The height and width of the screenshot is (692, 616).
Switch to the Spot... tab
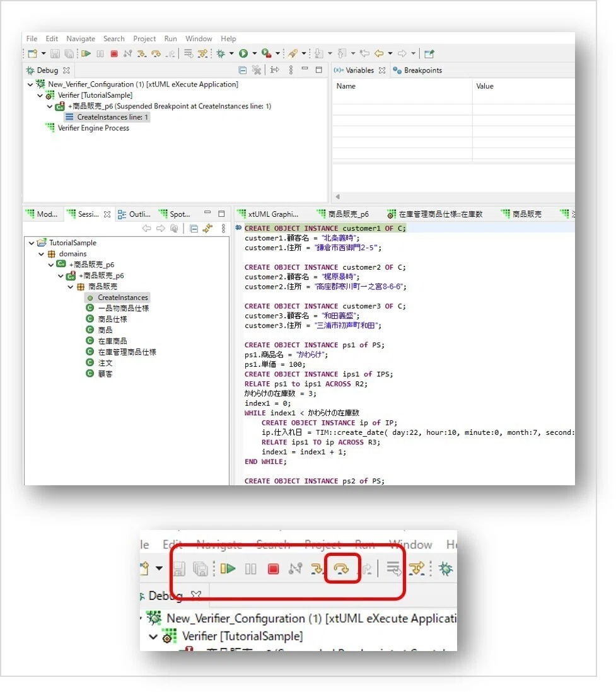175,214
